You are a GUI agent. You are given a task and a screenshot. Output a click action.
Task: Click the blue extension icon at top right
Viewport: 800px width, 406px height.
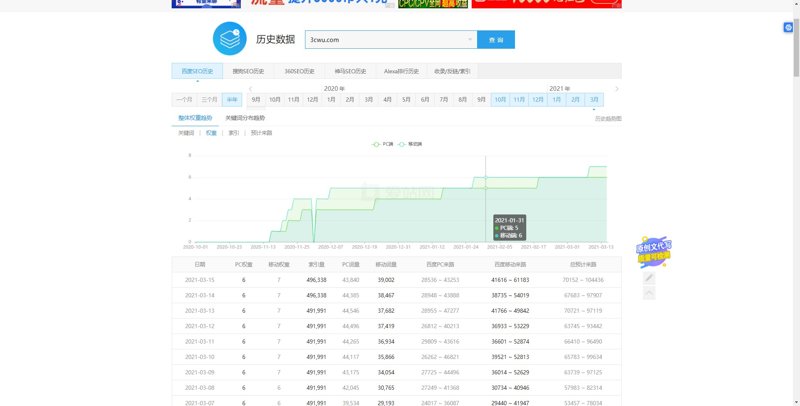coord(788,27)
